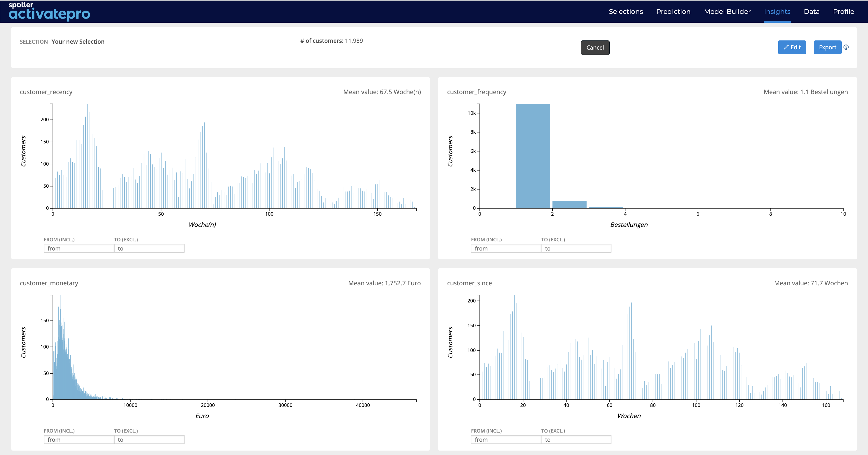
Task: Click the customer_frequency from input
Action: tap(506, 248)
